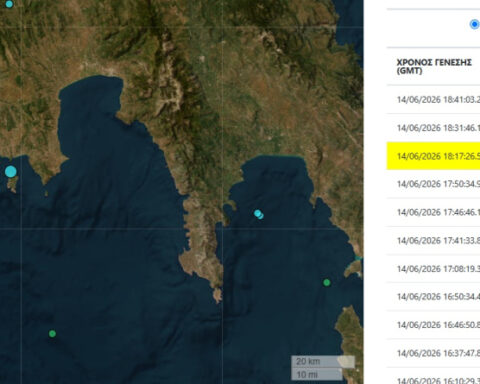
Task: Select the small cyan marker at the map's top-left corner
Action: 9,4
